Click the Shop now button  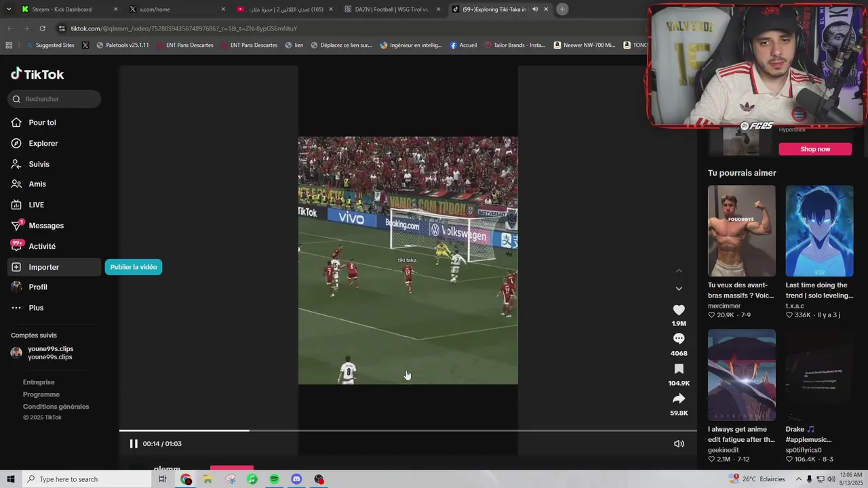point(815,149)
